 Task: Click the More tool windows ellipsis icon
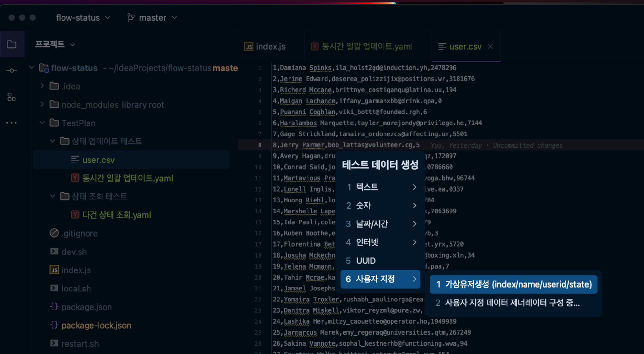pyautogui.click(x=12, y=123)
